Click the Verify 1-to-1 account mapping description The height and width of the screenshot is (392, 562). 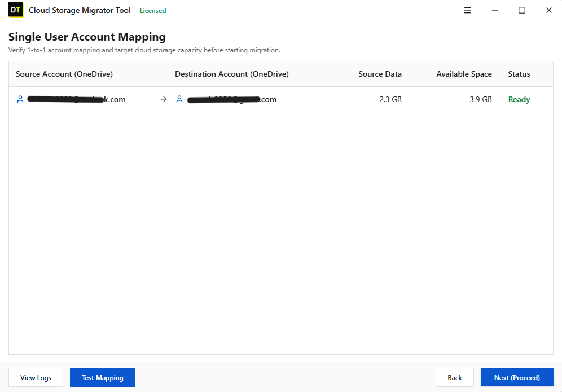point(144,50)
